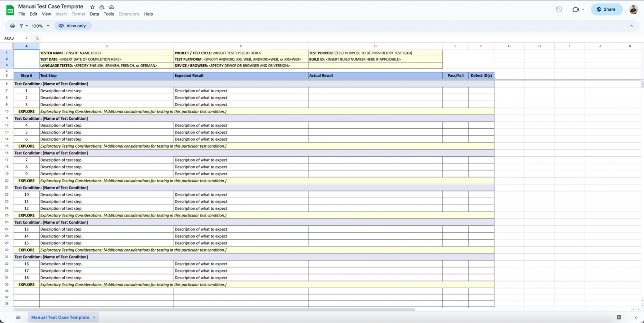Image resolution: width=644 pixels, height=323 pixels.
Task: Open the Data menu
Action: pos(94,14)
